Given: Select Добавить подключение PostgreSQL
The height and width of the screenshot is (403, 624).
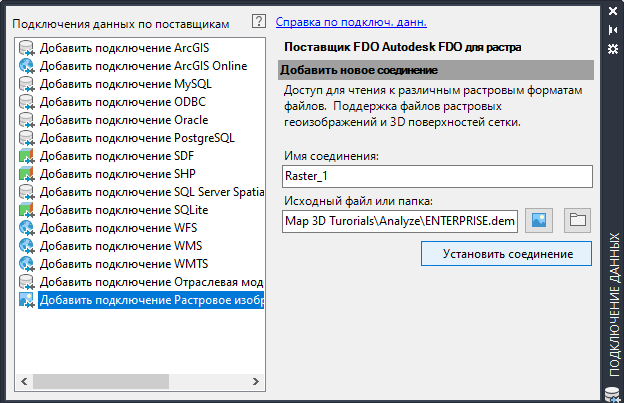Looking at the screenshot, I should point(137,138).
